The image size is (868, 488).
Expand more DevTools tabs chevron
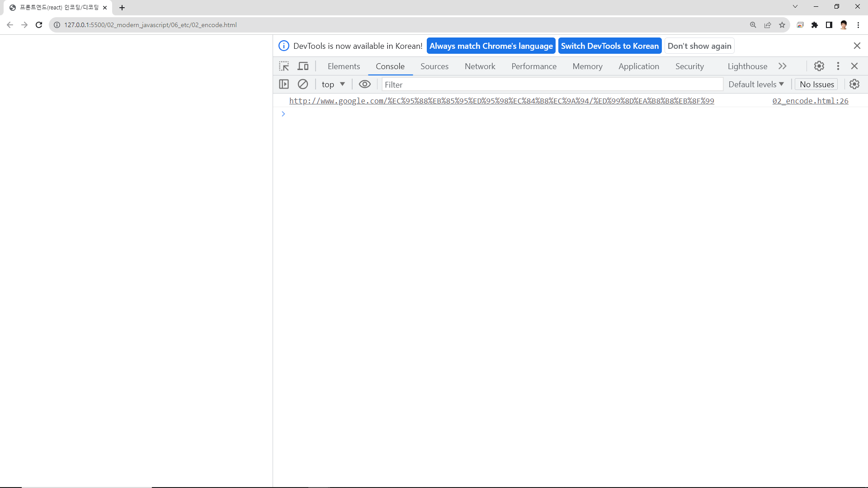[783, 66]
